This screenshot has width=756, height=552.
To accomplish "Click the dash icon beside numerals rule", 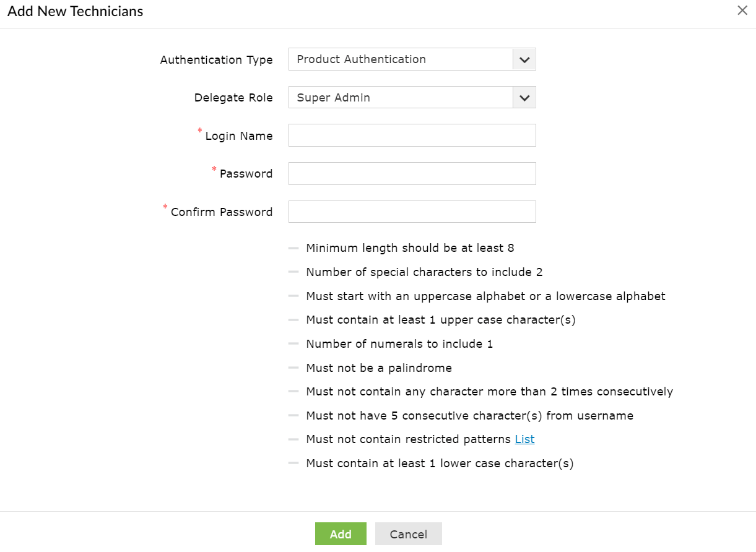I will pos(293,344).
